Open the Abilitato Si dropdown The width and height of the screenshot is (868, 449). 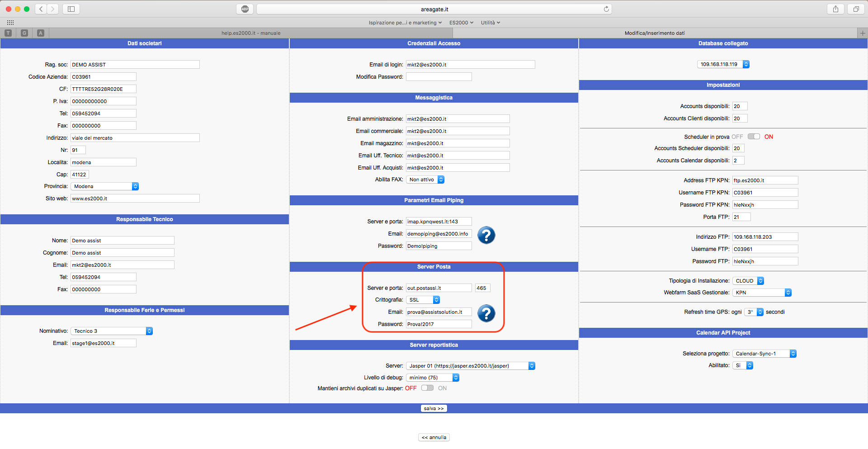(743, 365)
